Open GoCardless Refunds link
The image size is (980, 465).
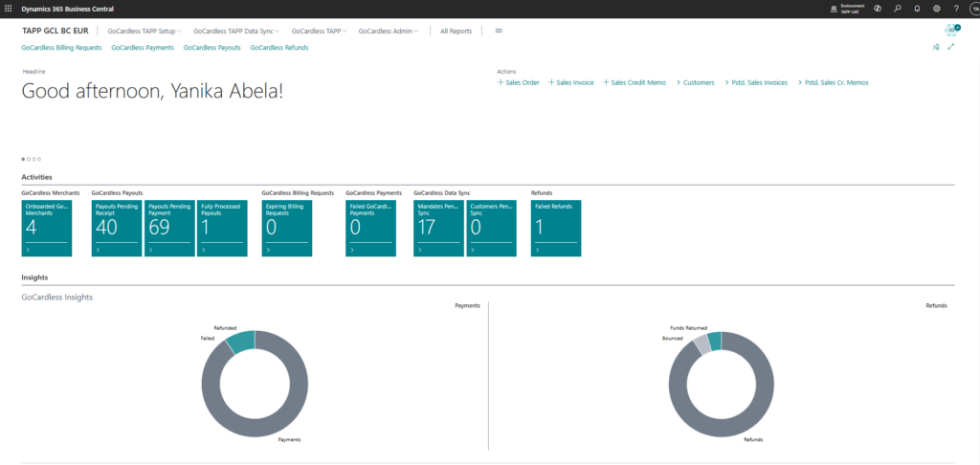279,48
